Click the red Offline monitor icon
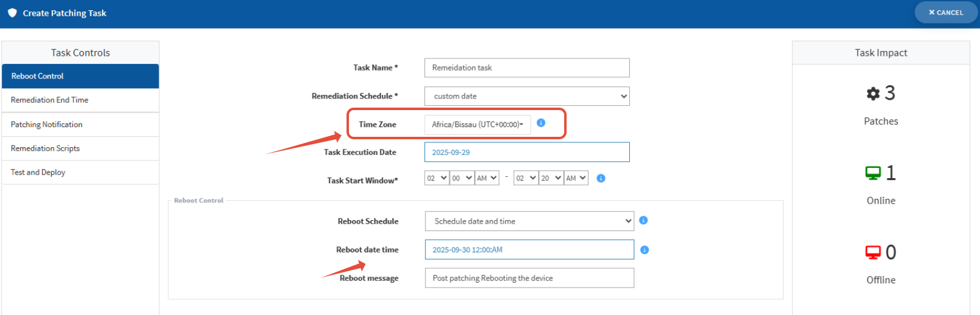Screen dimensions: 980x315 873,252
